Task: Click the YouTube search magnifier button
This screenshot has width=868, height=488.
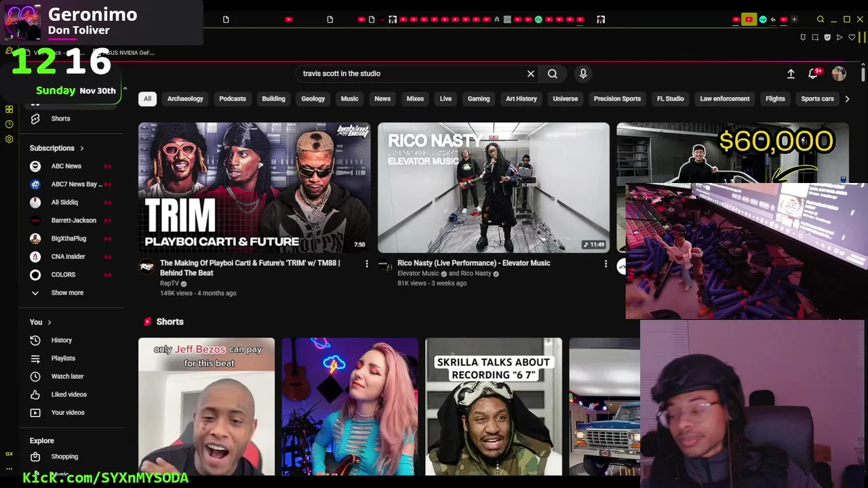Action: 553,74
